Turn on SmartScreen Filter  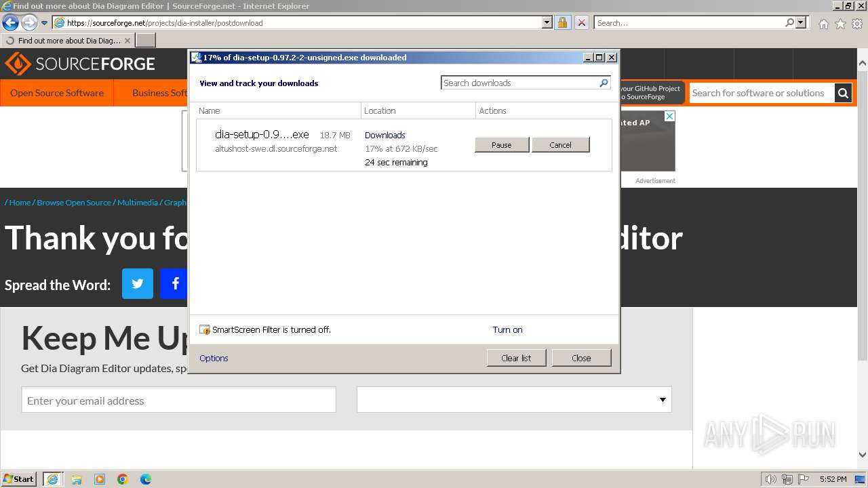pos(507,329)
